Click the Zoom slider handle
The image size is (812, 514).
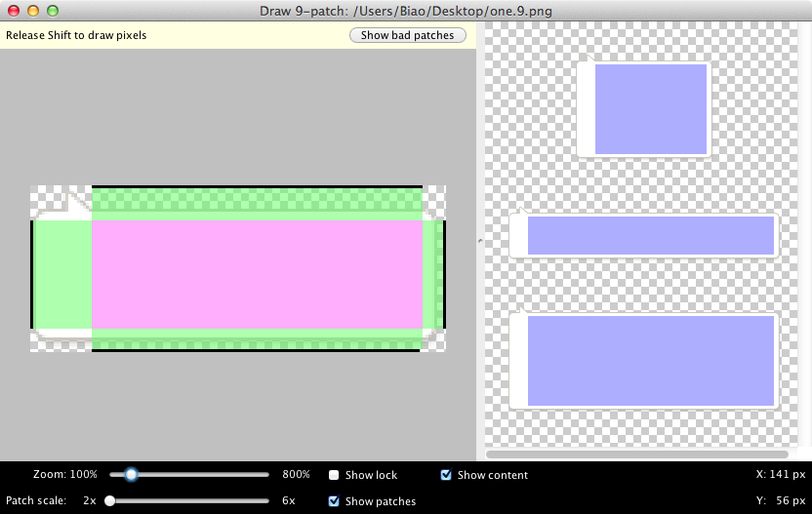tap(132, 474)
